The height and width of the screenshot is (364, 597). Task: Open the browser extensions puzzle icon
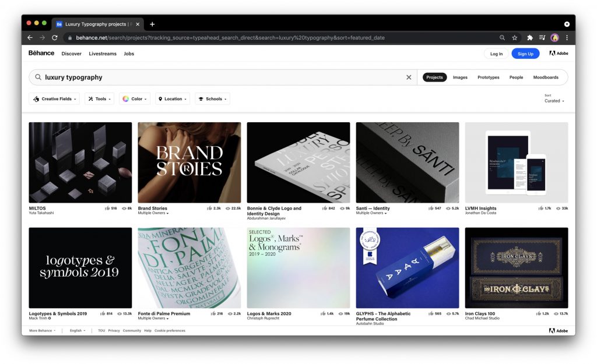[530, 38]
